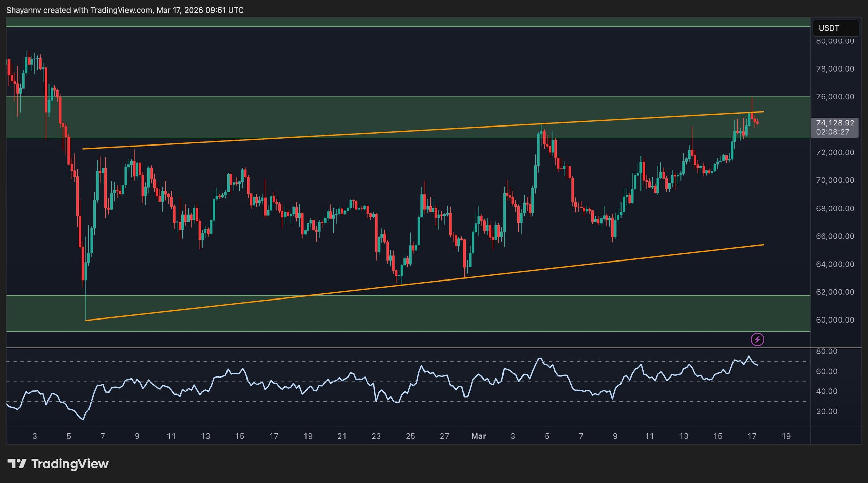Click the TradingView wordmark text
Viewport: 868px width, 483px height.
coord(70,464)
